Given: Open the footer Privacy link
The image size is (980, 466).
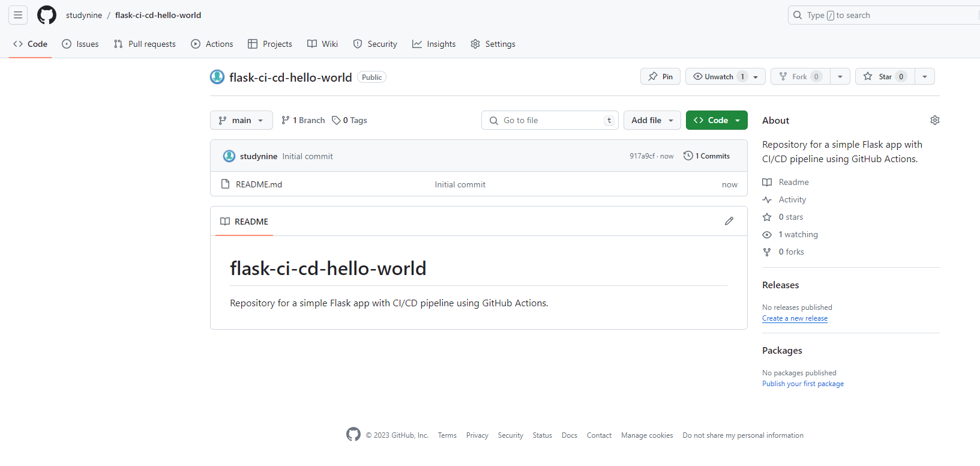Looking at the screenshot, I should [477, 435].
